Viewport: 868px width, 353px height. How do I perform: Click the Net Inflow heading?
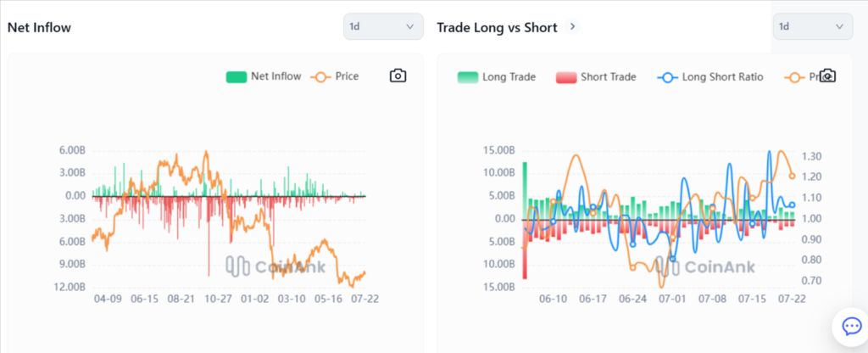39,27
